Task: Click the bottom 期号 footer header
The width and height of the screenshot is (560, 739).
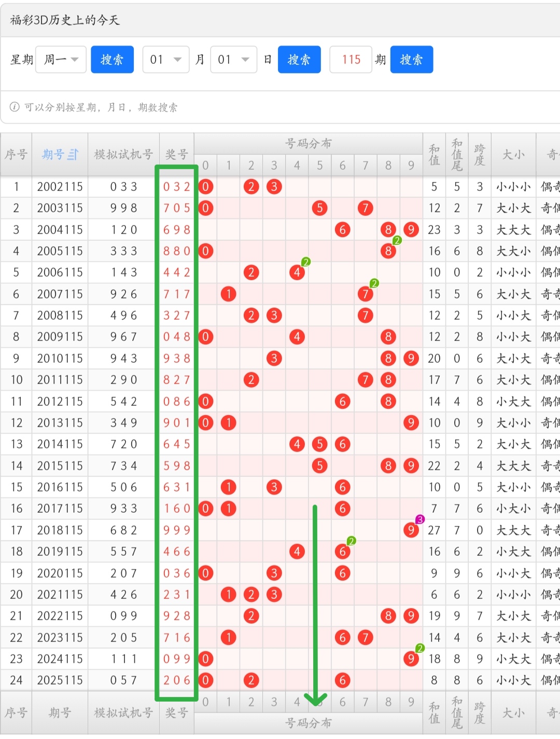Action: click(60, 713)
